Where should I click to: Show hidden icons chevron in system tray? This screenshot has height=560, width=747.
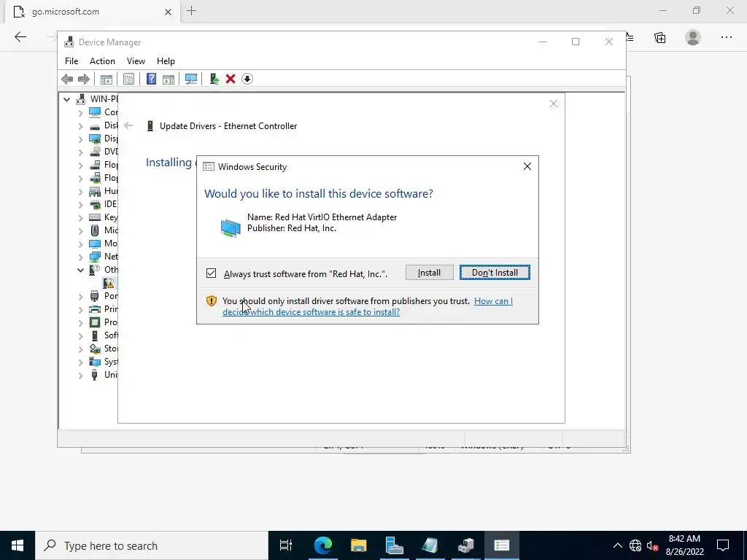tap(617, 545)
